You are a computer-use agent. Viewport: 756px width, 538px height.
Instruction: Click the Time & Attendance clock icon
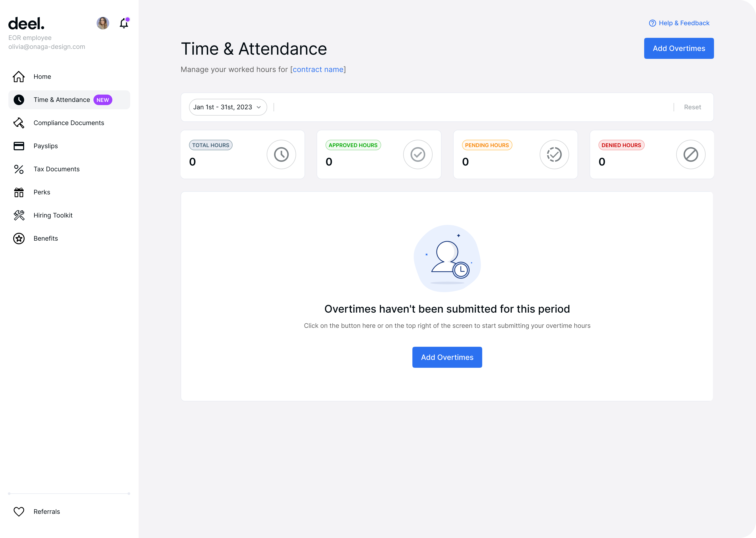click(x=19, y=100)
